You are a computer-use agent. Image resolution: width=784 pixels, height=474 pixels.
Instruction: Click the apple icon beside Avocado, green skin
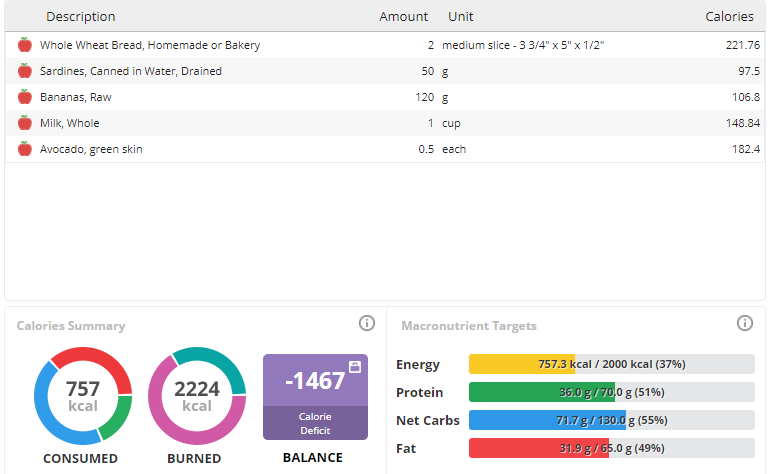coord(24,149)
